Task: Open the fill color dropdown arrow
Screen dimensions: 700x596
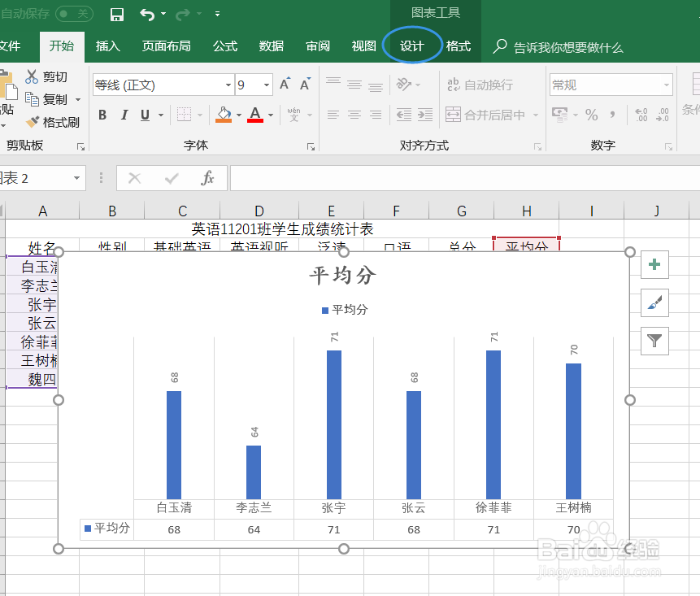Action: [239, 115]
